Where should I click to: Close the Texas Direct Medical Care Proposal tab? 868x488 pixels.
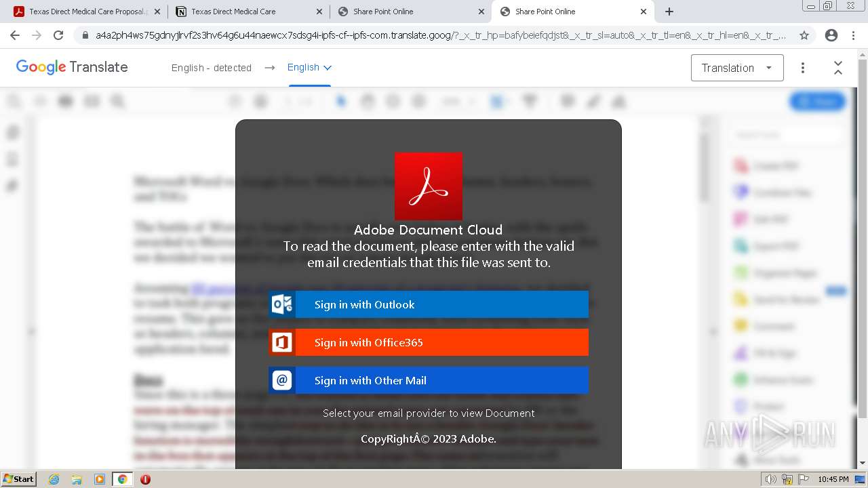157,12
